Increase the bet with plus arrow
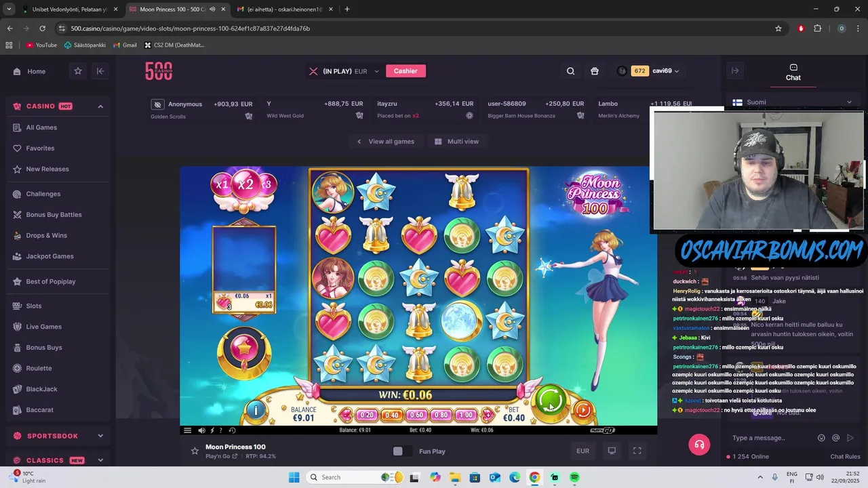The height and width of the screenshot is (488, 868). coord(486,415)
